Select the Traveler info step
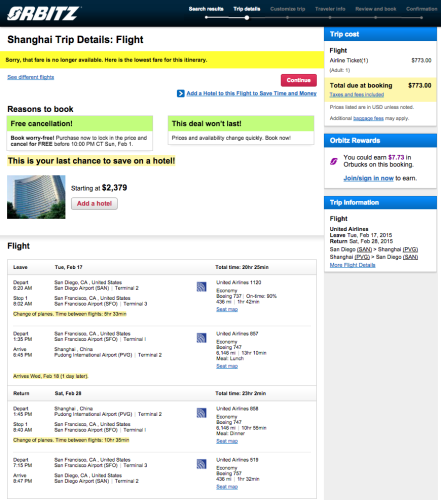The height and width of the screenshot is (500, 441). click(x=330, y=9)
